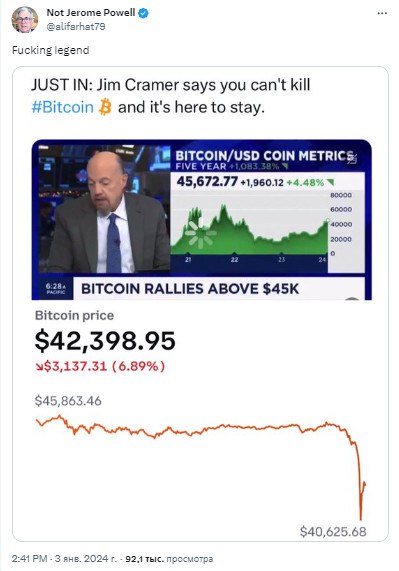Open the orange Bitcoin price line chart
Image resolution: width=399 pixels, height=571 pixels.
[x=201, y=467]
